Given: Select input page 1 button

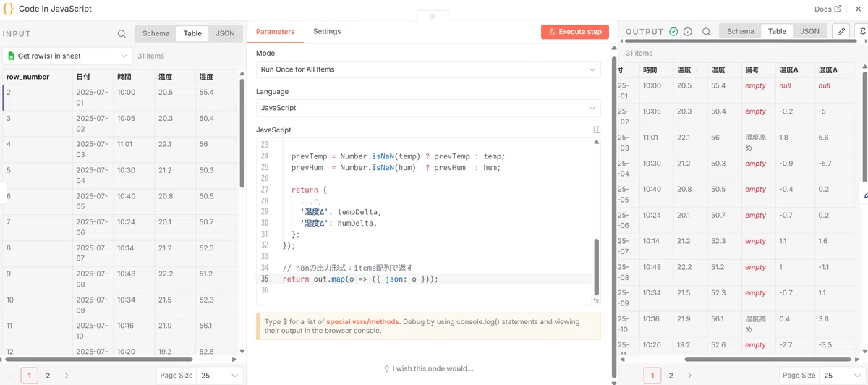Looking at the screenshot, I should click(x=30, y=376).
